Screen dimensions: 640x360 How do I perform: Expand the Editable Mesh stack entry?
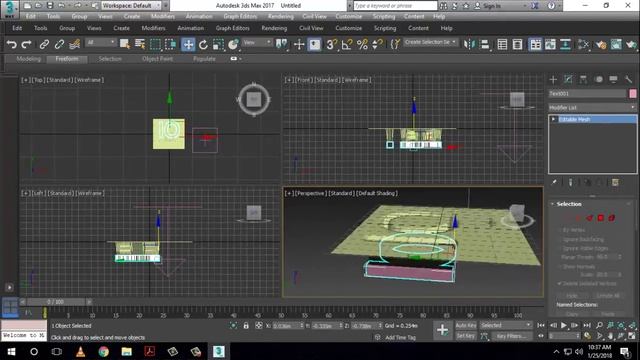coord(553,119)
